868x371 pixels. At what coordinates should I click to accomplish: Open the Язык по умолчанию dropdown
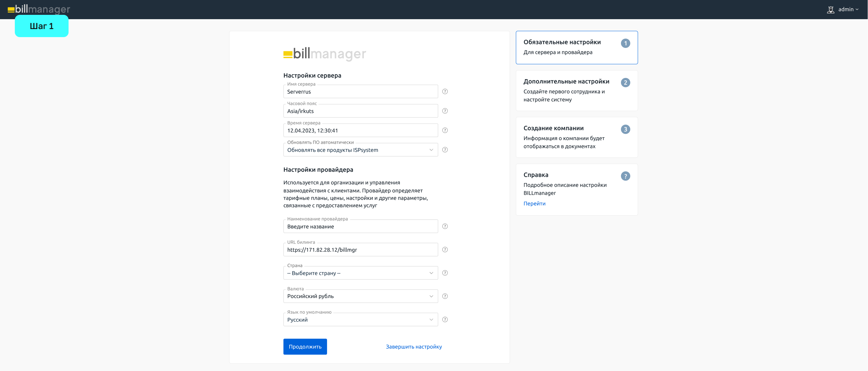(x=361, y=319)
